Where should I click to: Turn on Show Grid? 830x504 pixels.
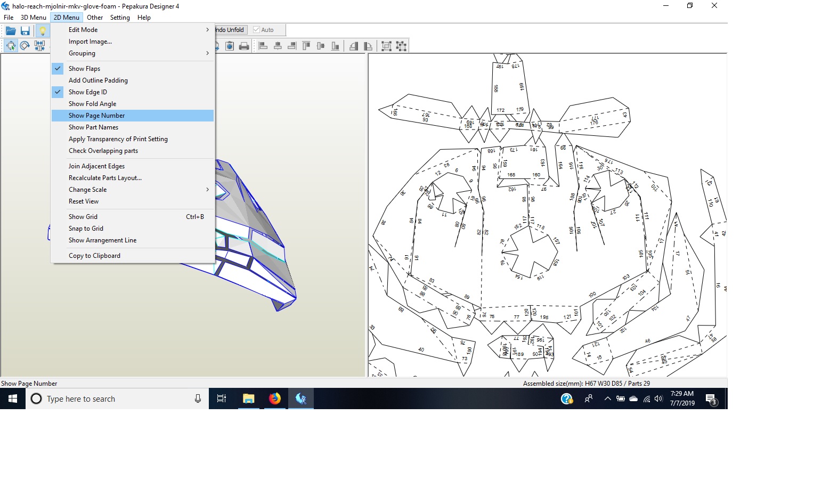(133, 217)
